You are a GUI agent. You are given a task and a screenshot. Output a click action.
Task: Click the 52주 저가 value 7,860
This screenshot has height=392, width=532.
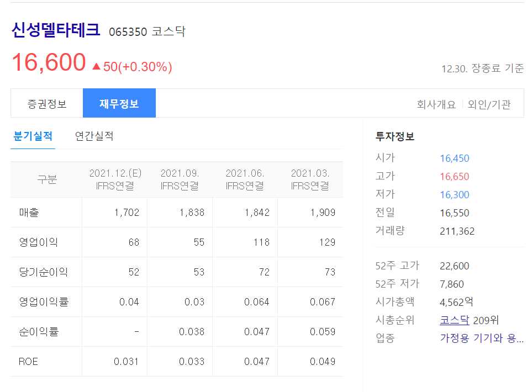(451, 284)
